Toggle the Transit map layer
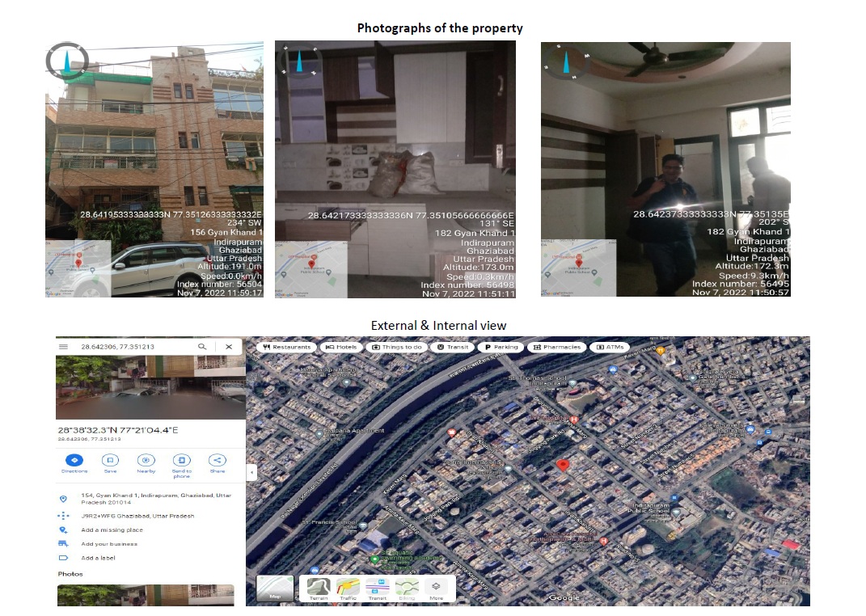This screenshot has width=866, height=616. click(x=377, y=589)
